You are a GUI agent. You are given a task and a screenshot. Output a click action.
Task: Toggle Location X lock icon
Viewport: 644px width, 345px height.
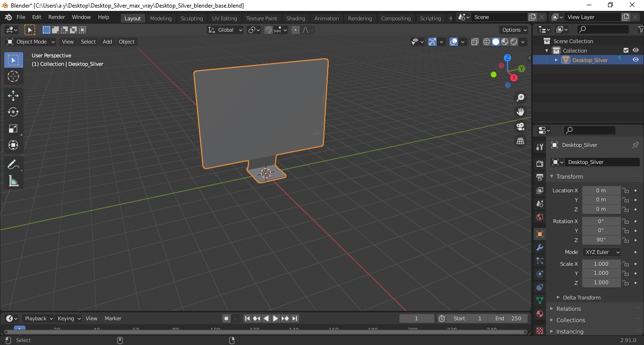[626, 191]
